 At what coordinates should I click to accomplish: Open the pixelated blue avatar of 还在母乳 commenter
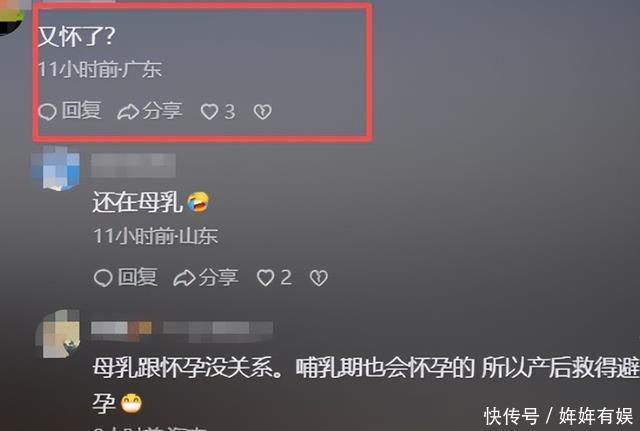coord(56,168)
